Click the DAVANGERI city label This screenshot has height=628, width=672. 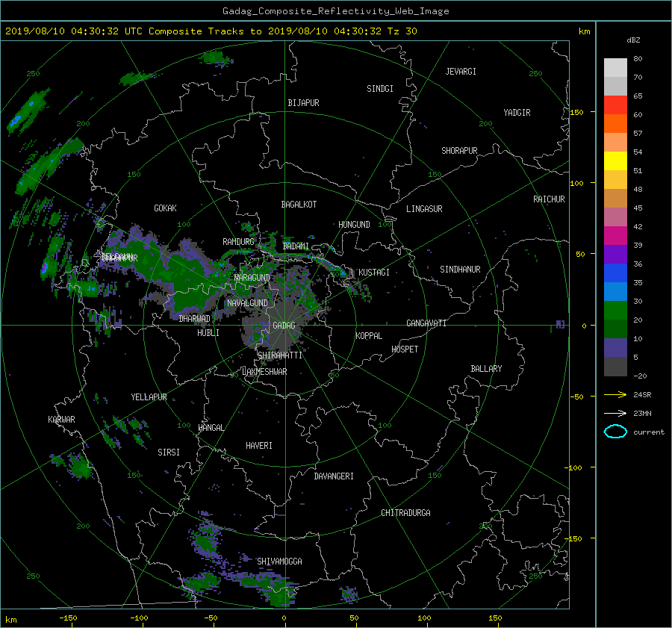coord(334,476)
